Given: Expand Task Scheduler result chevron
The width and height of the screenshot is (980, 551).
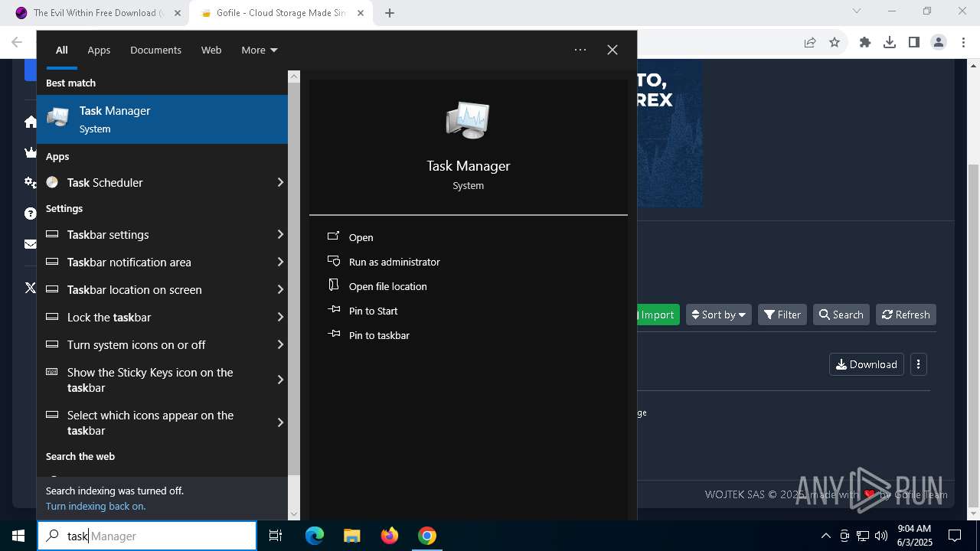Looking at the screenshot, I should 280,182.
